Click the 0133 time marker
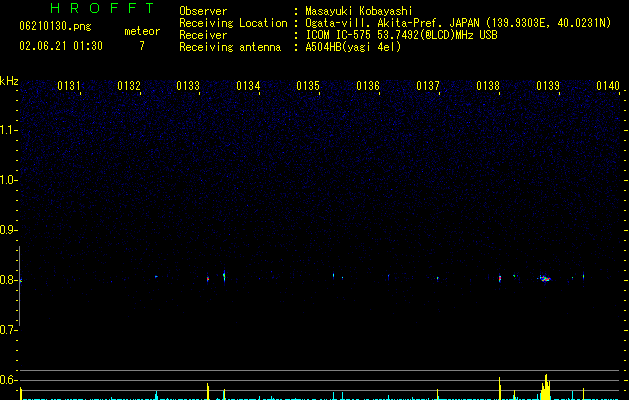Image resolution: width=629 pixels, height=400 pixels. point(188,86)
